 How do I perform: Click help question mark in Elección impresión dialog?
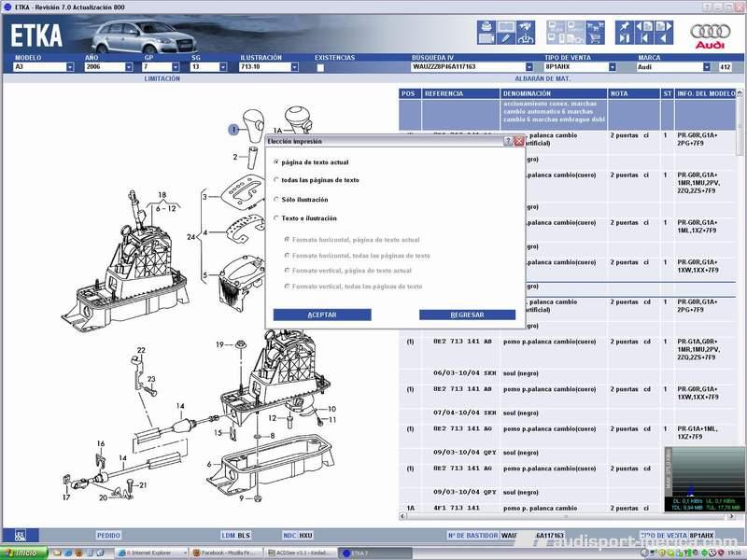coord(508,141)
